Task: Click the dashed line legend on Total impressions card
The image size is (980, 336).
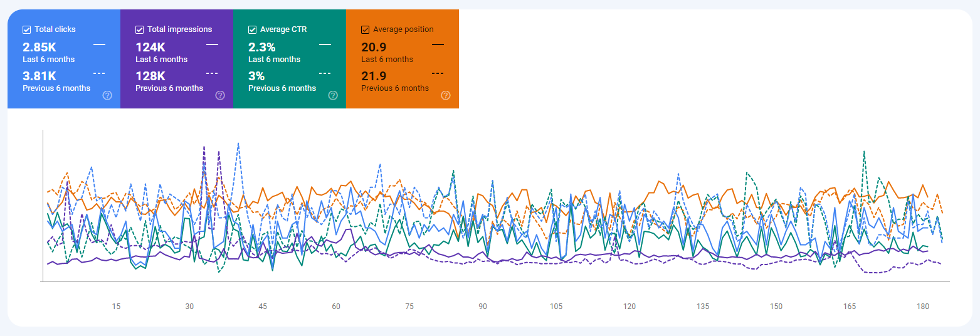Action: (x=212, y=73)
